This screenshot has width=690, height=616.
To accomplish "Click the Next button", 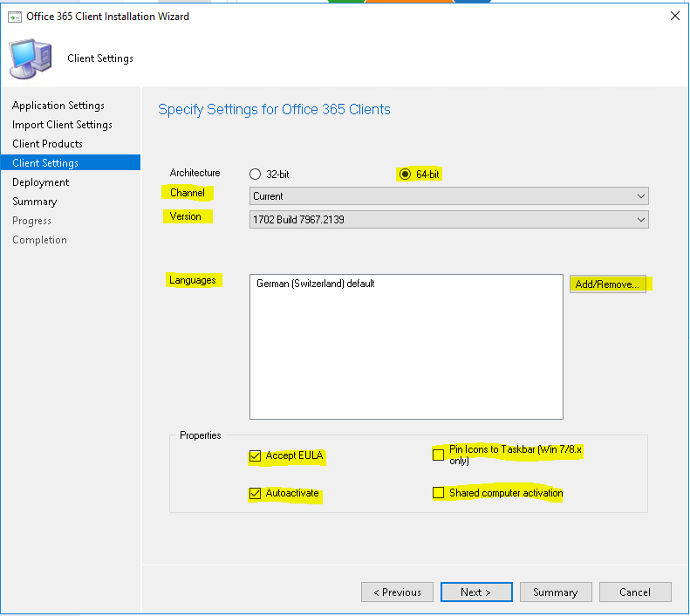I will (x=476, y=592).
